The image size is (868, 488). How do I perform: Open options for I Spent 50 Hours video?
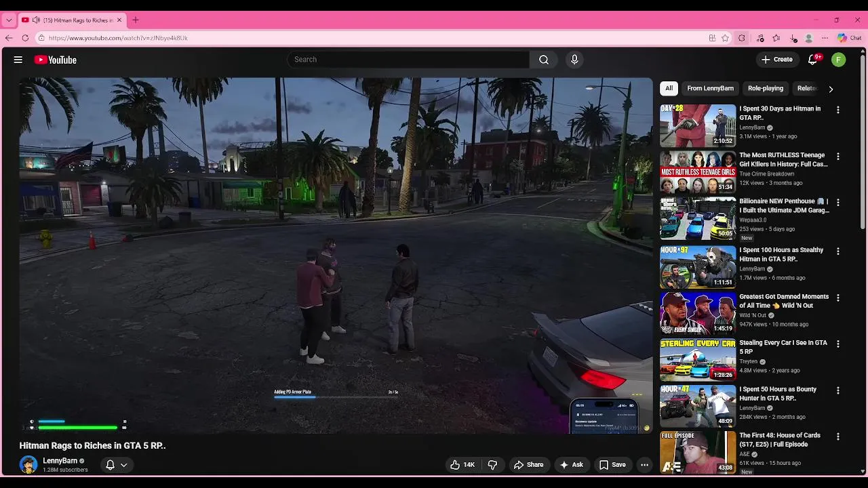point(838,390)
